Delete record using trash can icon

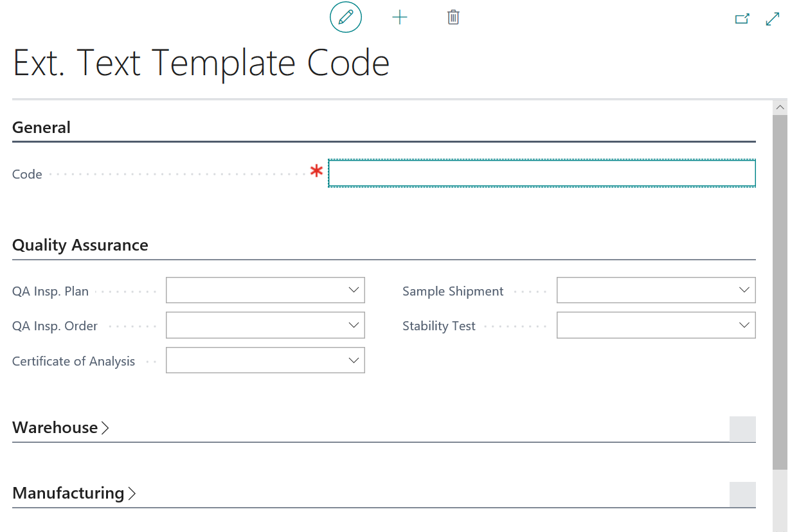tap(453, 17)
